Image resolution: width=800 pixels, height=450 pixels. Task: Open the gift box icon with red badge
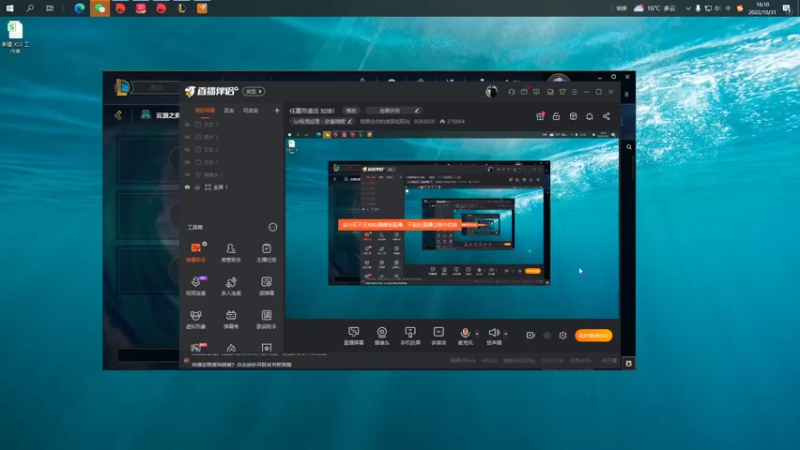tap(540, 116)
